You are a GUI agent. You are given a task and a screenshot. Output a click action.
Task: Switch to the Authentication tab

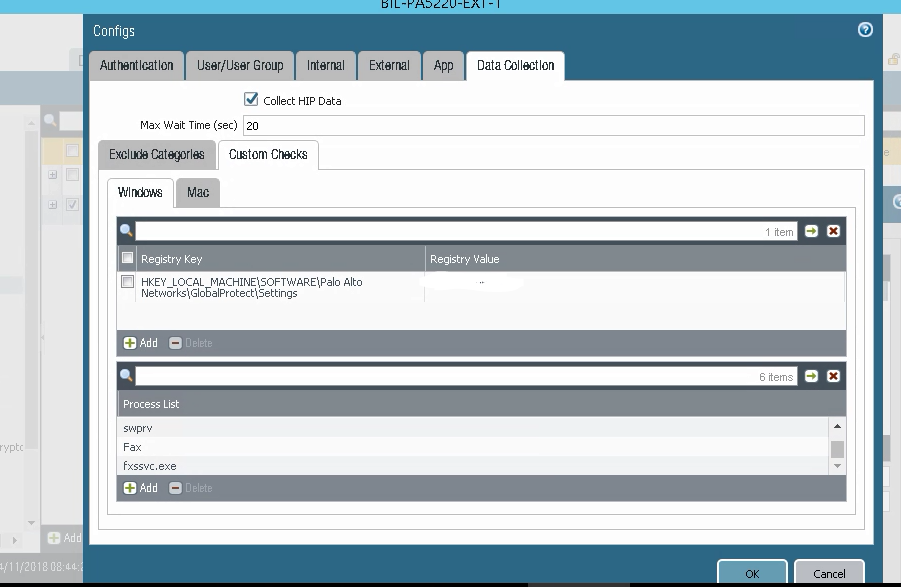pyautogui.click(x=137, y=65)
